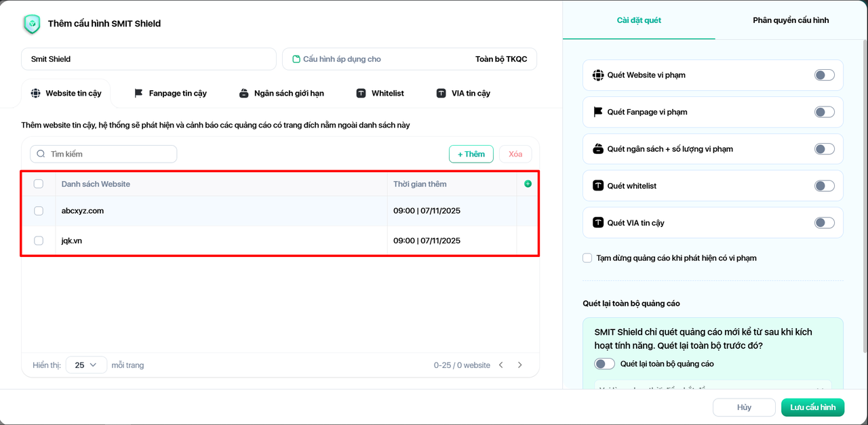Click the magnifier icon in search box
Screen dimensions: 868x425
(41, 154)
